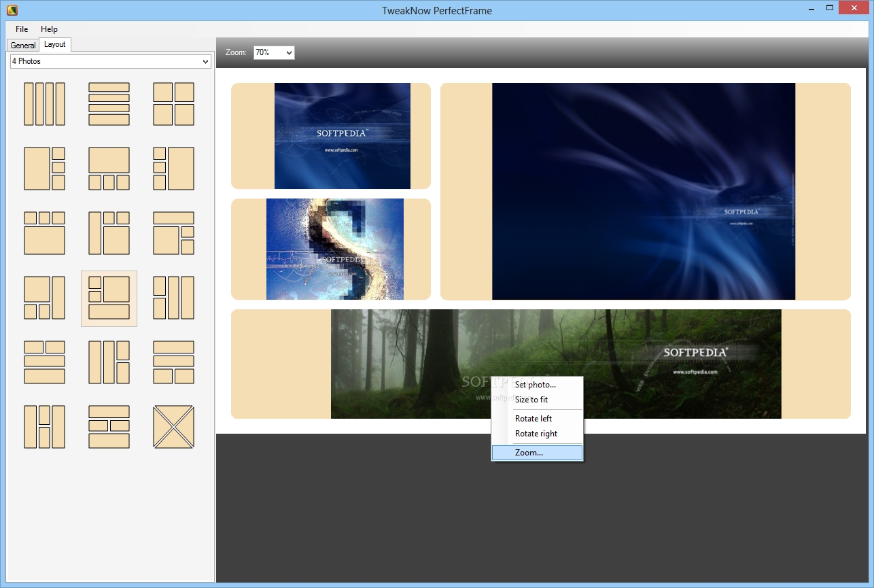This screenshot has height=588, width=874.
Task: Open the Zoom percentage 70% dropdown
Action: click(274, 52)
